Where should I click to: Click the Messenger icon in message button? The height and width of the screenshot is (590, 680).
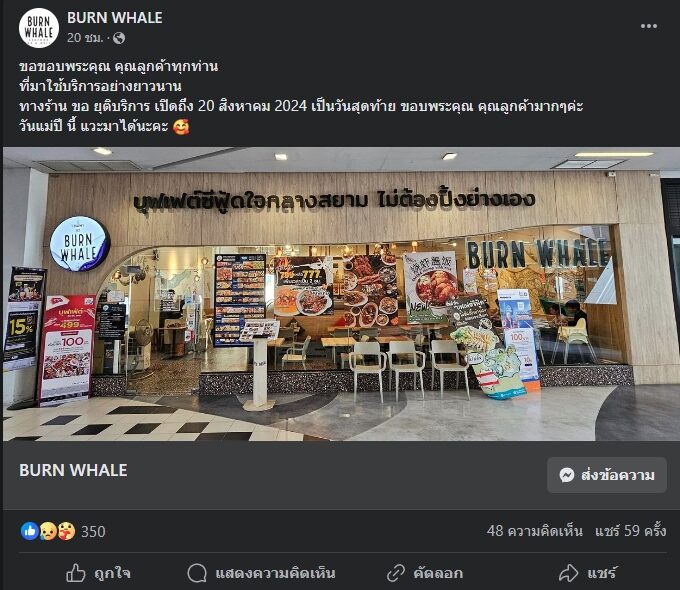(x=567, y=475)
